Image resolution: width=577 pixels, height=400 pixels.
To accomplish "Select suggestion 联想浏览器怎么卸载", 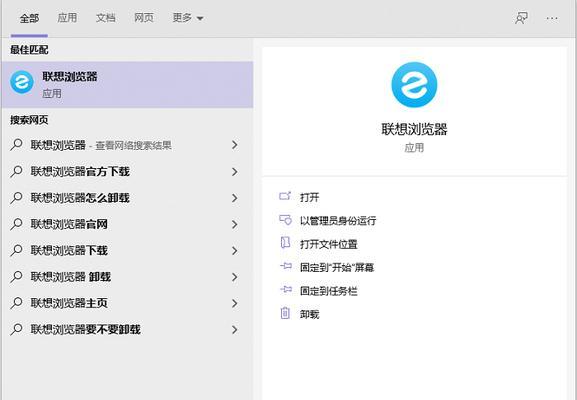I will pos(127,198).
